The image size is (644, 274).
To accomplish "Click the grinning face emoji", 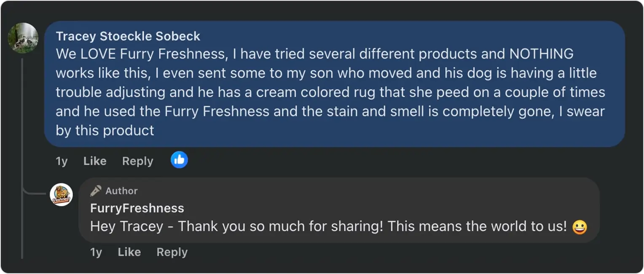I will (x=580, y=227).
